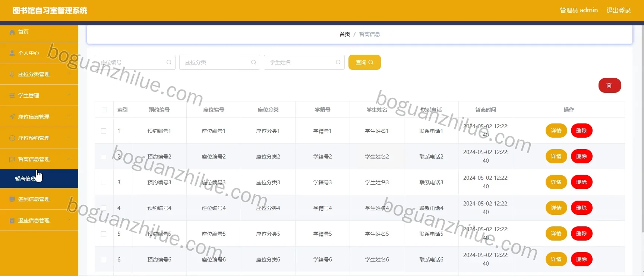Screen dimensions: 644x276
Task: Click the monitor icon beside 签到信息管理
Action: (12, 200)
